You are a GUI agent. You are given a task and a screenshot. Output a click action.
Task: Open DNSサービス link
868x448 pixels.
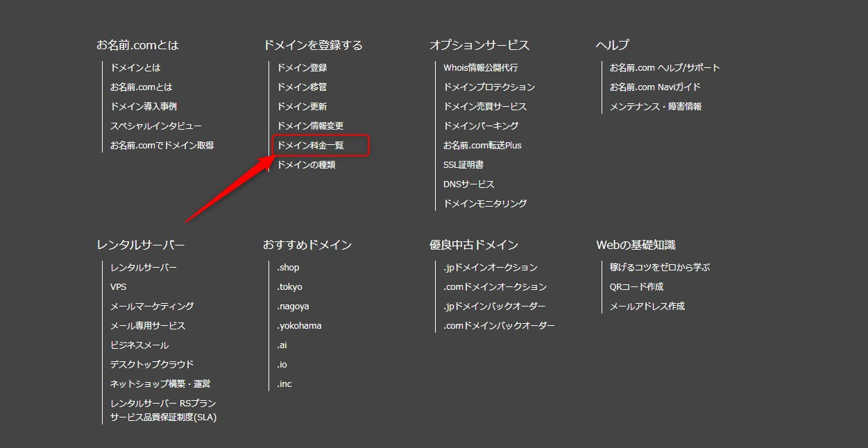469,184
